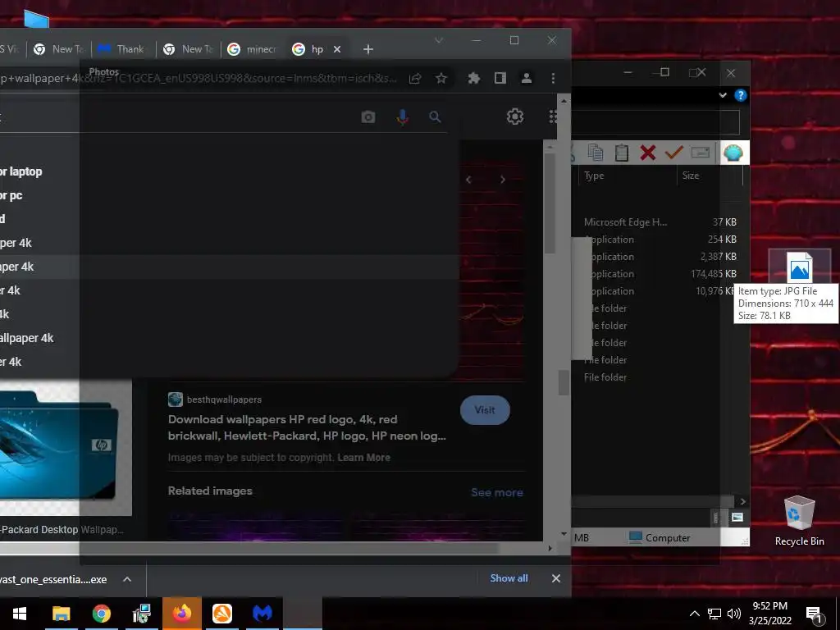Click the blue magnifier search icon
Image resolution: width=840 pixels, height=630 pixels.
(435, 116)
